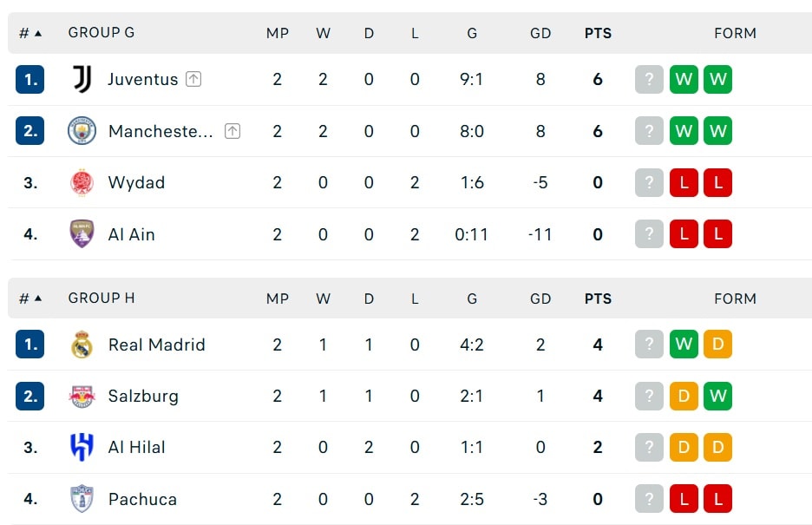Click the promotion arrow beside Manchester City

pos(232,131)
